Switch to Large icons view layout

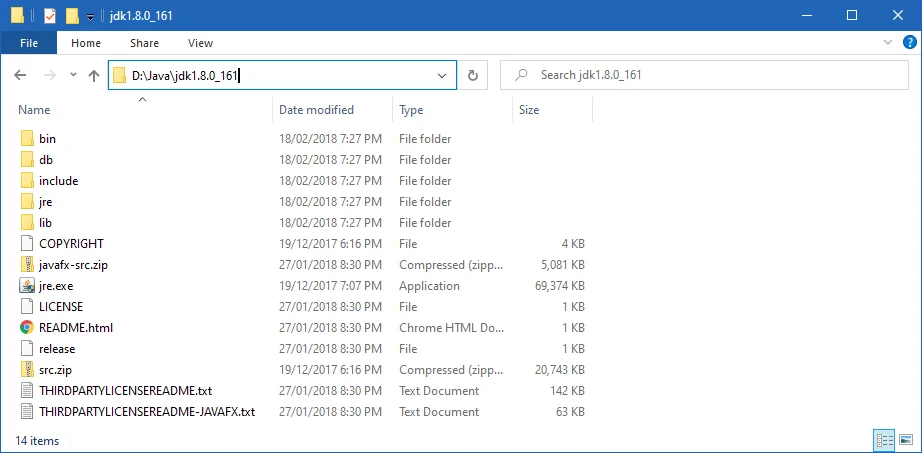coord(906,440)
